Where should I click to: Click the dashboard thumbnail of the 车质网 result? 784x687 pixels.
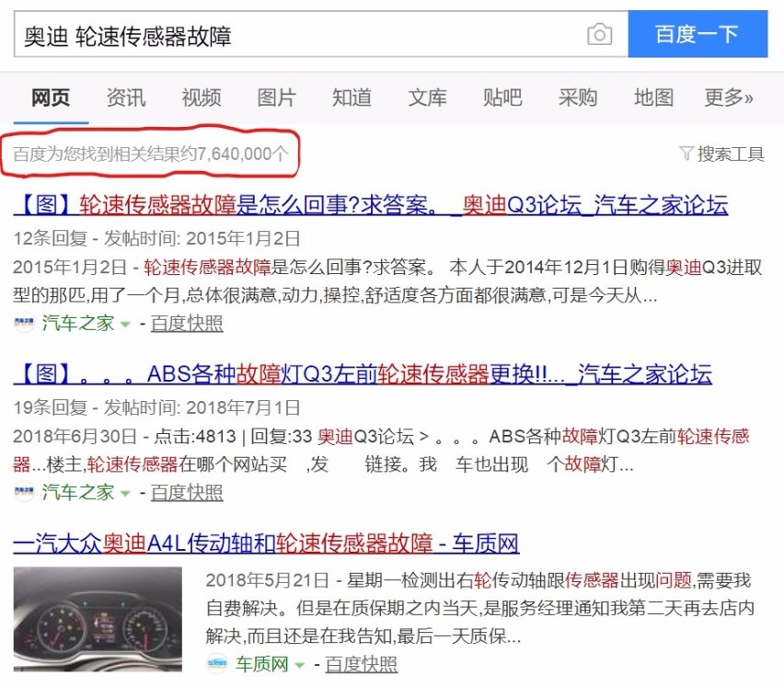click(98, 619)
